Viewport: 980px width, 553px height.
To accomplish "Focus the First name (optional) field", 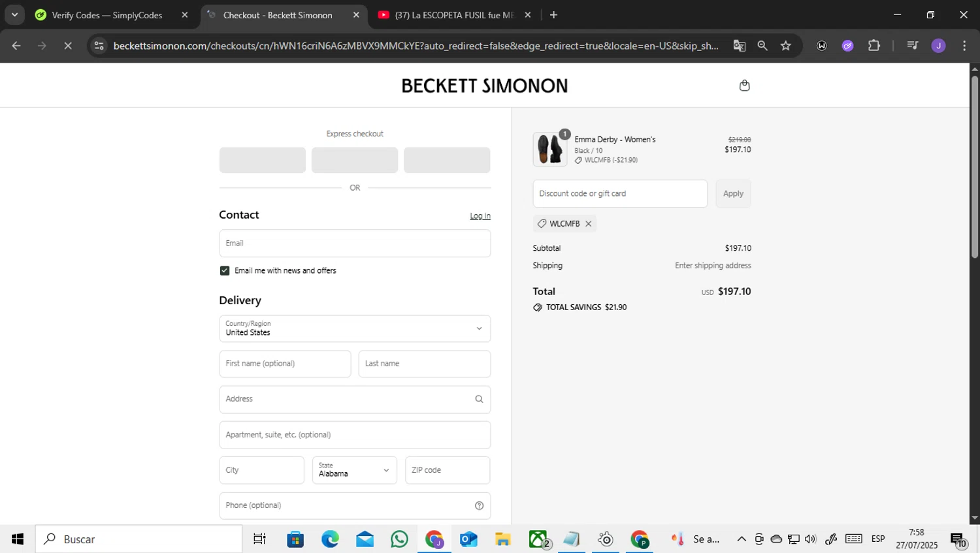I will pos(285,364).
